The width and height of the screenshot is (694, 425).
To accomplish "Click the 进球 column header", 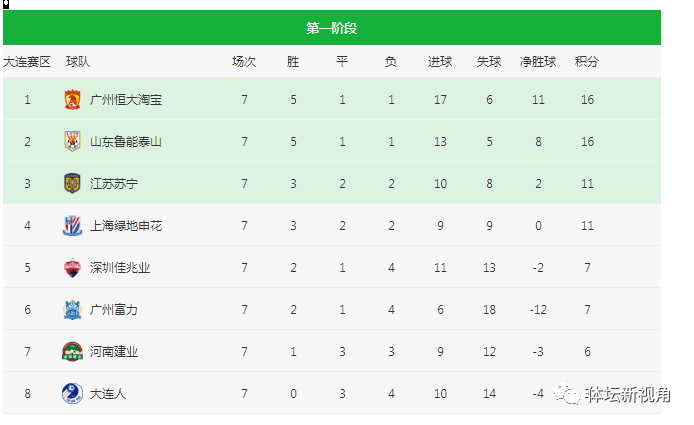I will pyautogui.click(x=440, y=62).
